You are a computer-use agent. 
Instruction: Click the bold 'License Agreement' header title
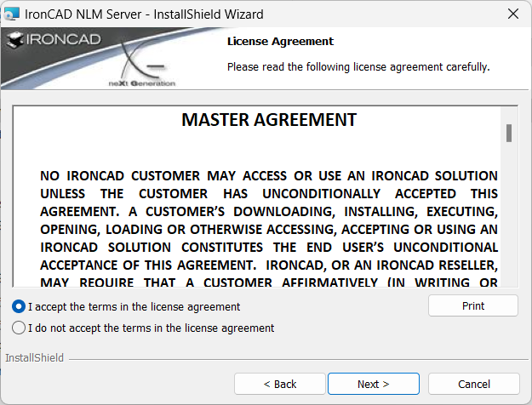pos(280,42)
